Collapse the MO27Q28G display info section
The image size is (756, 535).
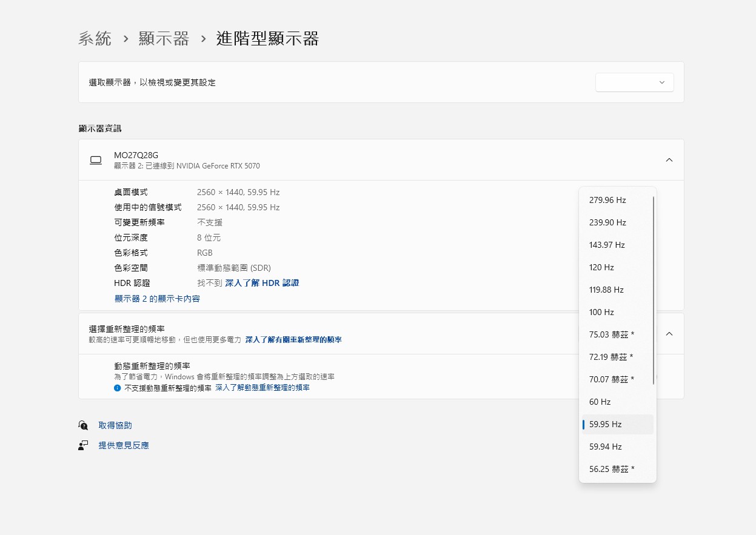click(x=669, y=160)
